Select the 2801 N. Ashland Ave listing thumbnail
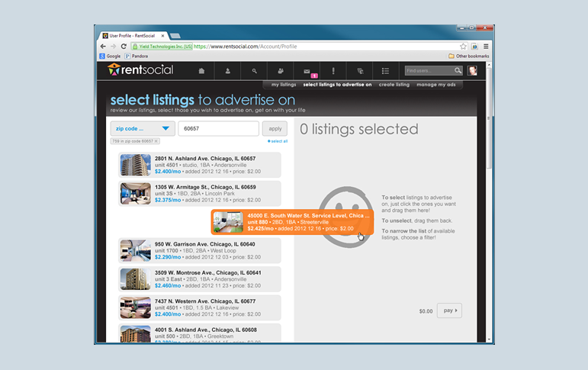 (x=136, y=165)
